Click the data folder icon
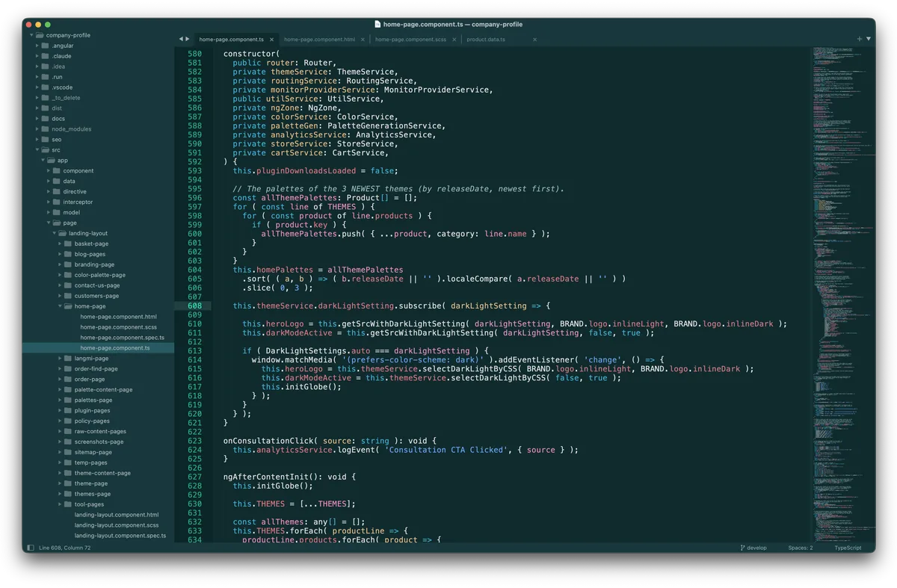The height and width of the screenshot is (588, 897). [x=57, y=182]
